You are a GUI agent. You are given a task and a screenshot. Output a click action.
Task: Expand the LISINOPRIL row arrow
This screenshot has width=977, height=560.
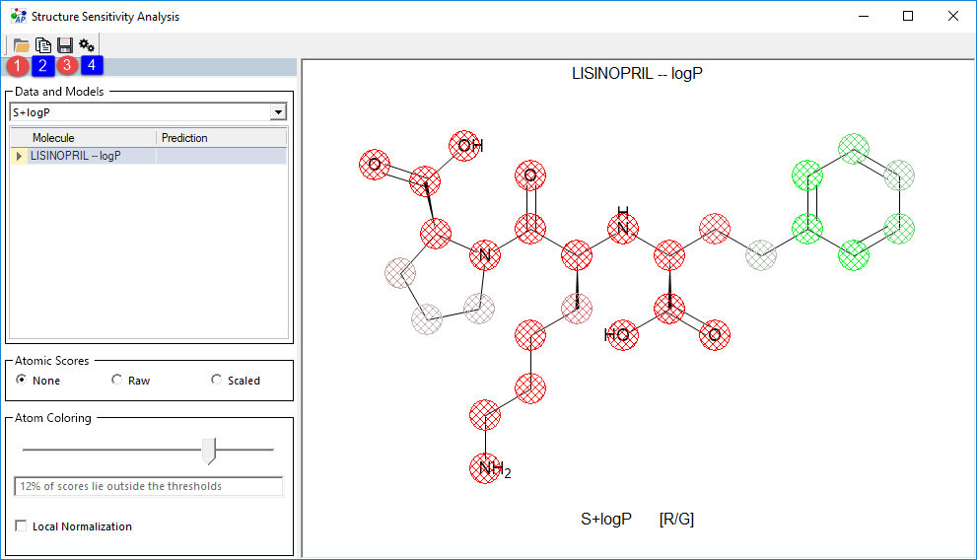tap(19, 156)
